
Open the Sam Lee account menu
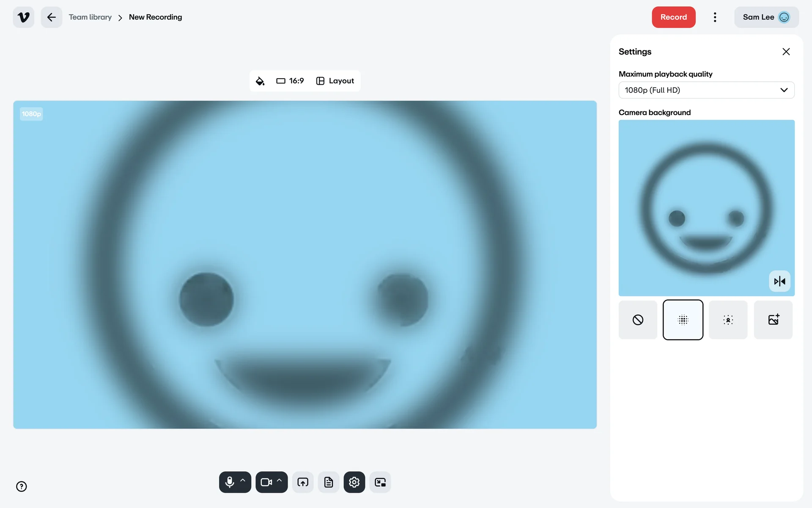[x=766, y=17]
